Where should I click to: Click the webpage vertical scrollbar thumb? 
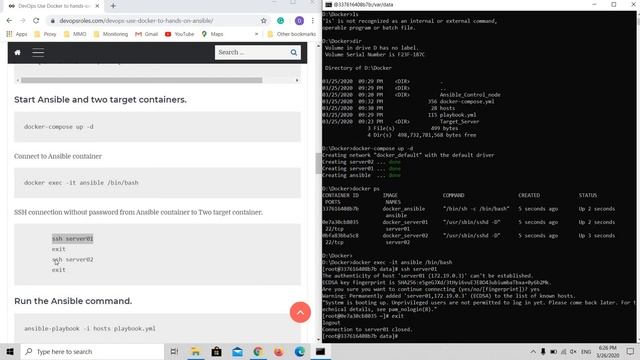point(318,163)
